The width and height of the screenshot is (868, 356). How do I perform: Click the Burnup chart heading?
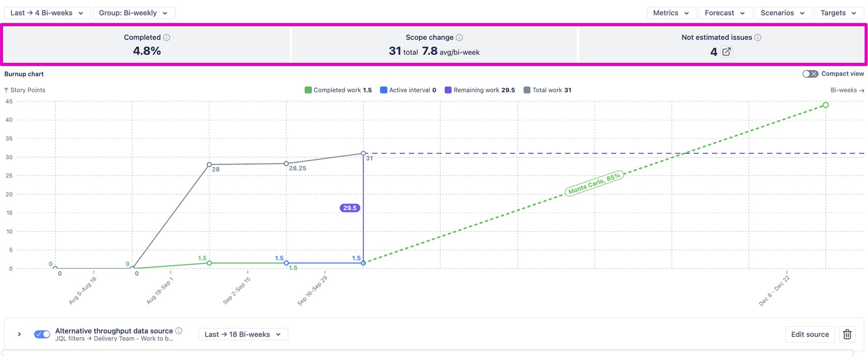coord(24,74)
